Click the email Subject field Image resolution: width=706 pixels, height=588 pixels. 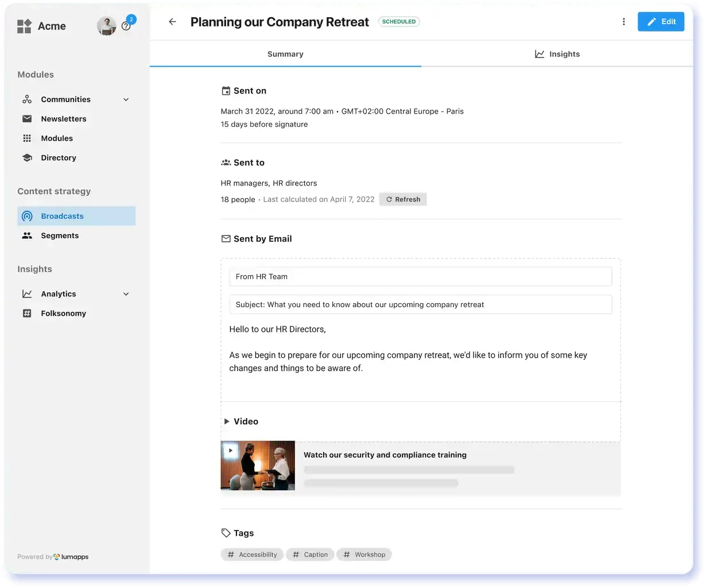[421, 305]
